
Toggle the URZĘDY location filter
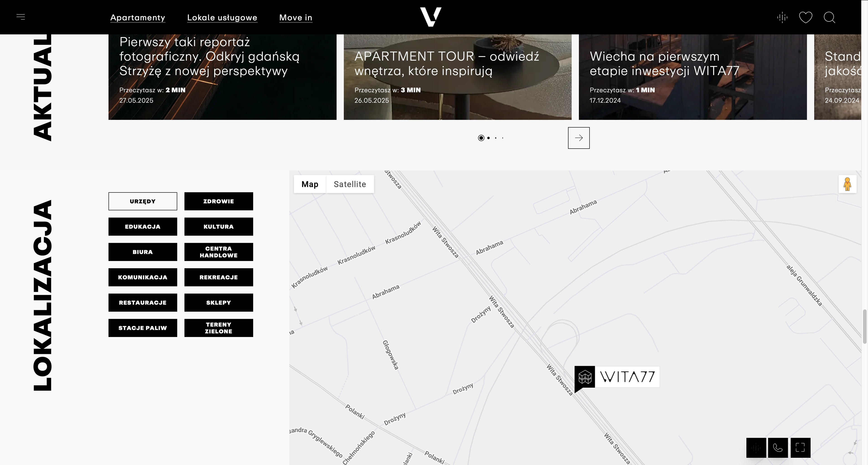pyautogui.click(x=143, y=201)
